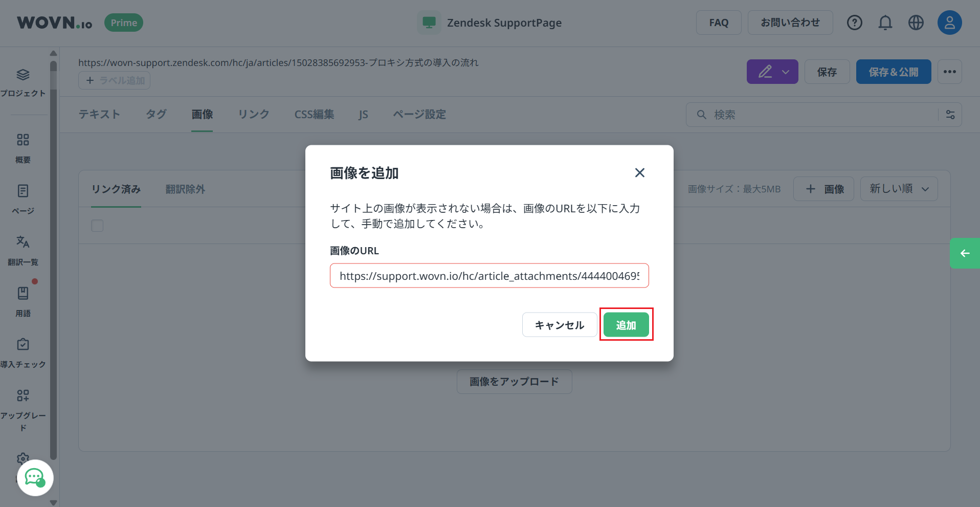
Task: Open the translation list (翻訳一覧) sidebar item
Action: coord(23,251)
